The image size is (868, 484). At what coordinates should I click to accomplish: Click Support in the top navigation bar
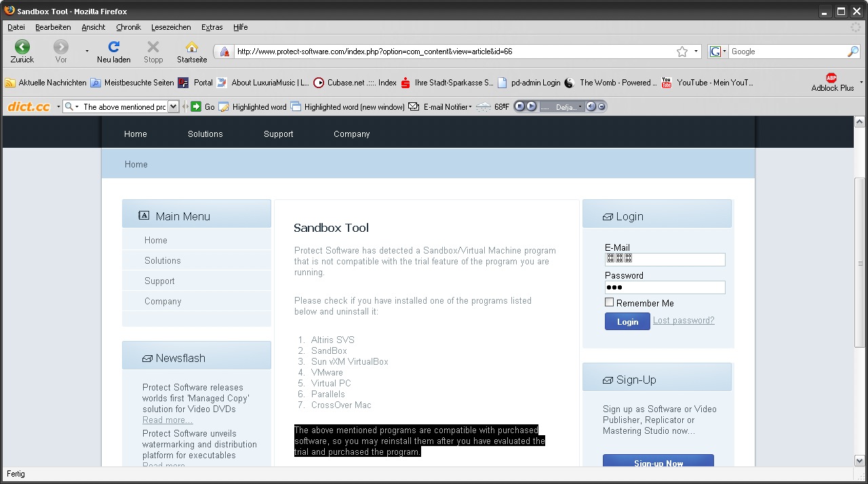tap(279, 134)
